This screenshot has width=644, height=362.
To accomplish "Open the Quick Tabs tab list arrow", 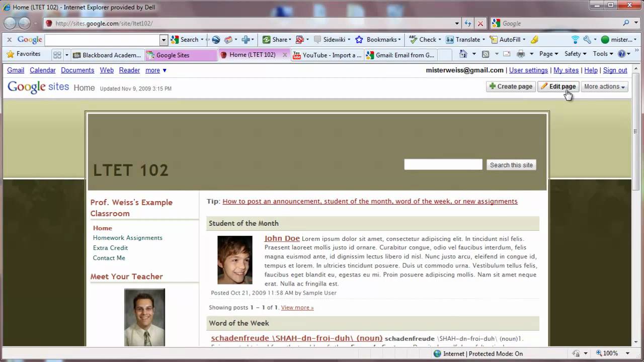I will (66, 55).
